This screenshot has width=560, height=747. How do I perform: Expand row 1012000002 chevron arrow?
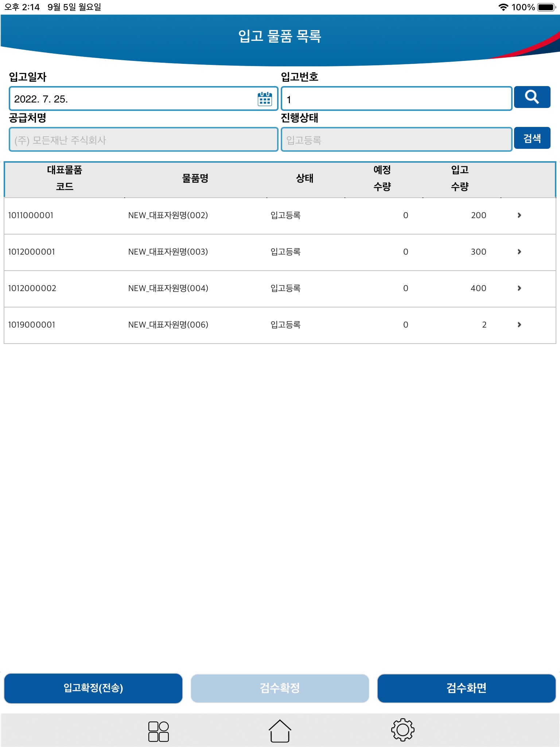(x=519, y=288)
